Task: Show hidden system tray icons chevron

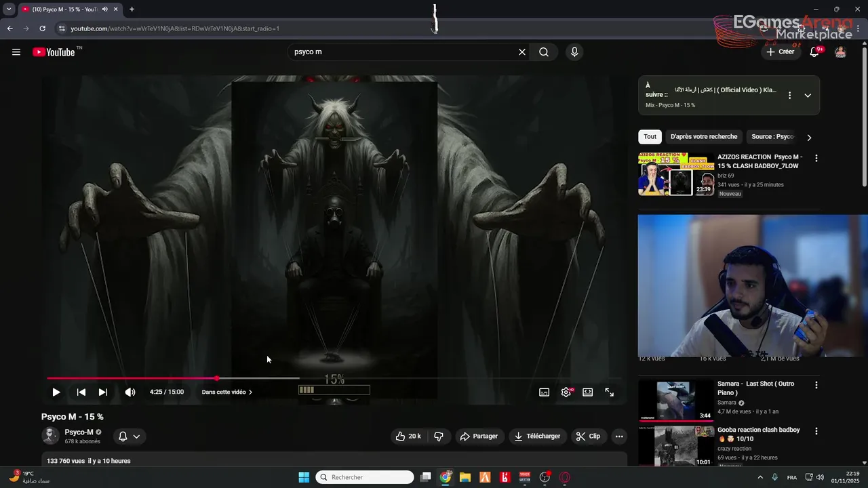Action: point(759,477)
